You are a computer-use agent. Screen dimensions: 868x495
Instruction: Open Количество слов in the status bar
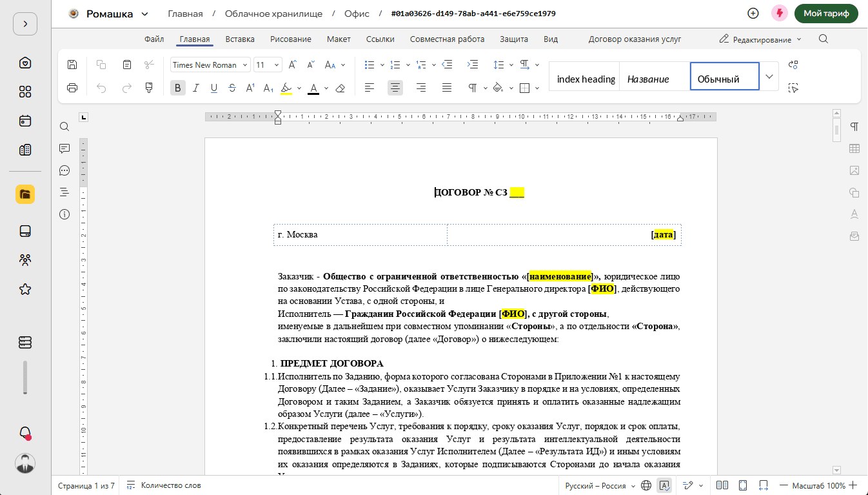pos(163,485)
